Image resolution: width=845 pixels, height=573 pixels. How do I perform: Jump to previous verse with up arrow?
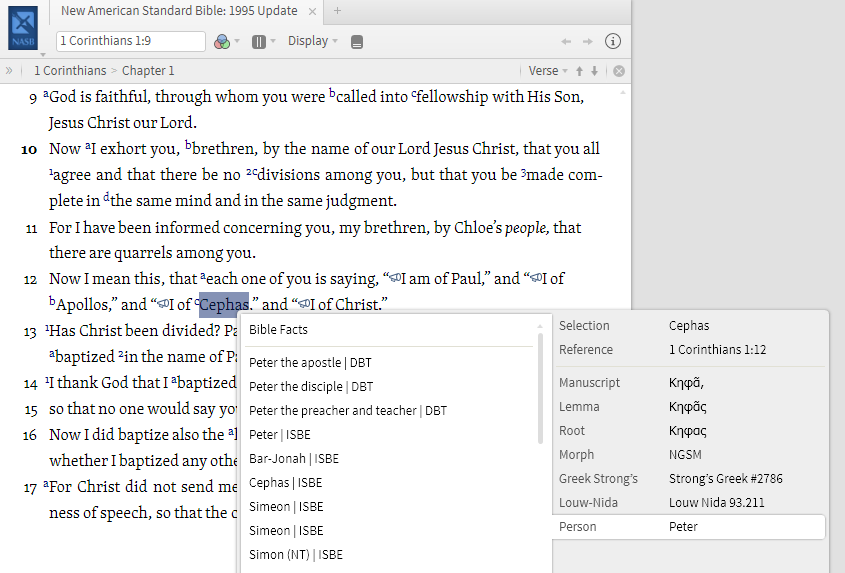[x=579, y=71]
